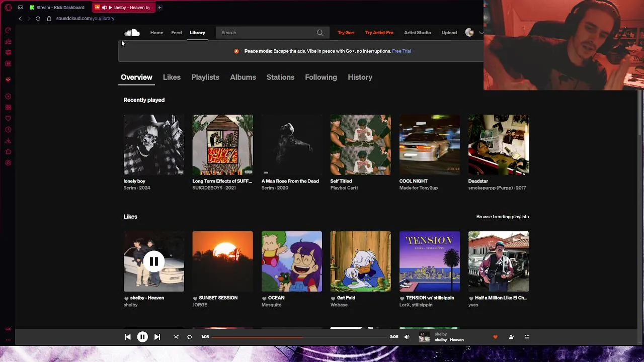
Task: Open the SUNSET SESSION track artwork
Action: 222,261
